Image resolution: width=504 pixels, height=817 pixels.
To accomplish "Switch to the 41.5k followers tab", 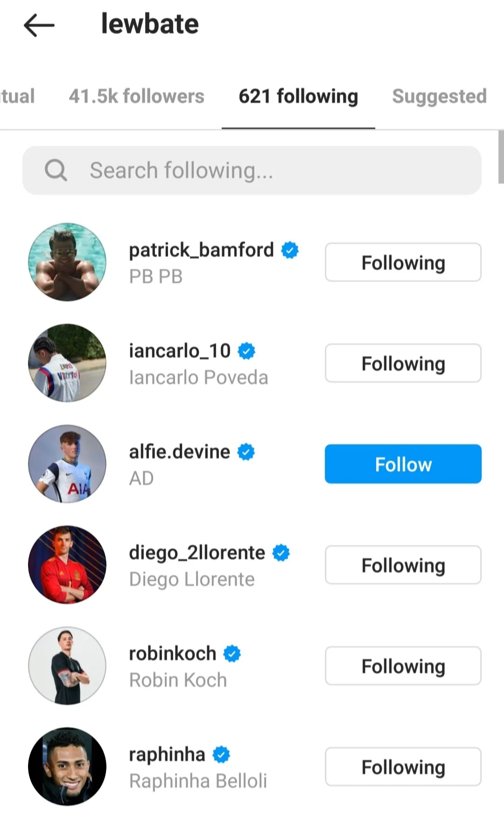I will point(136,96).
